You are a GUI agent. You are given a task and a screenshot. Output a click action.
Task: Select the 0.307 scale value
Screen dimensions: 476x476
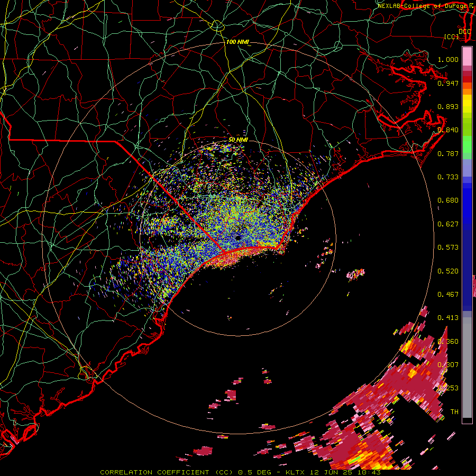(x=448, y=364)
